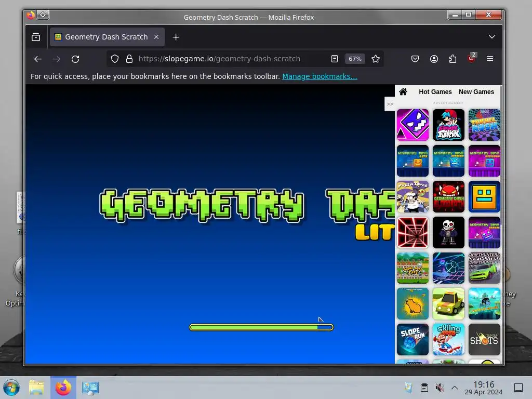Open the red neon tunnel game thumbnail

[x=413, y=232]
